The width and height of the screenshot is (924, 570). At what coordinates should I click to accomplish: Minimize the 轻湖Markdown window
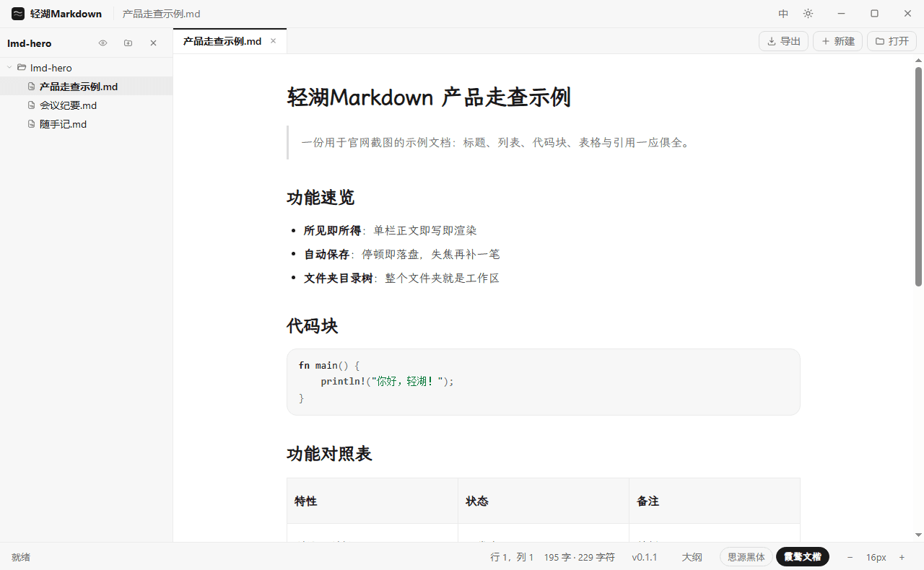pos(841,14)
